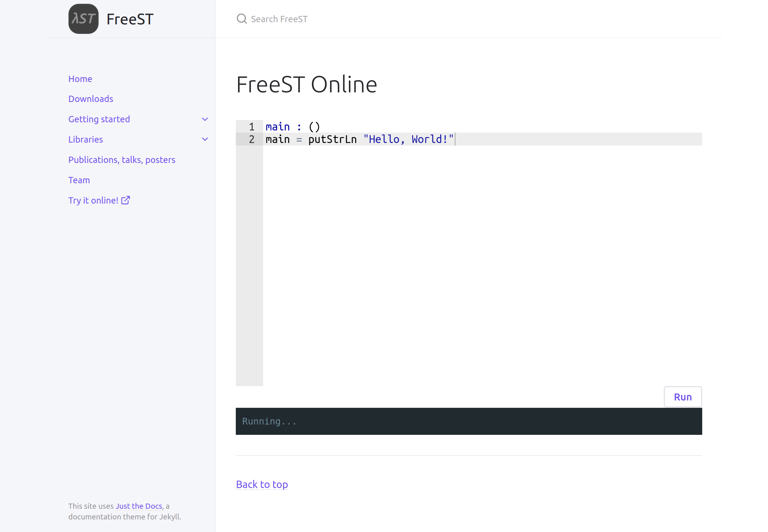Click the search icon to search FreeST
The image size is (768, 532).
click(242, 19)
